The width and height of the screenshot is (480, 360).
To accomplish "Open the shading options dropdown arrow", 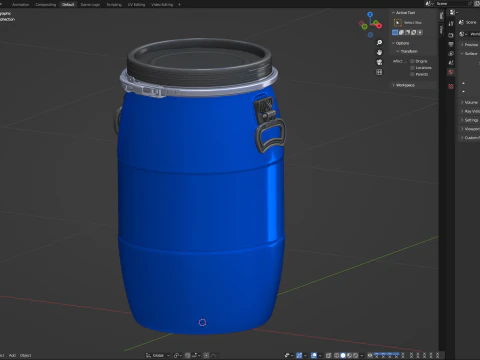I will tap(362, 355).
